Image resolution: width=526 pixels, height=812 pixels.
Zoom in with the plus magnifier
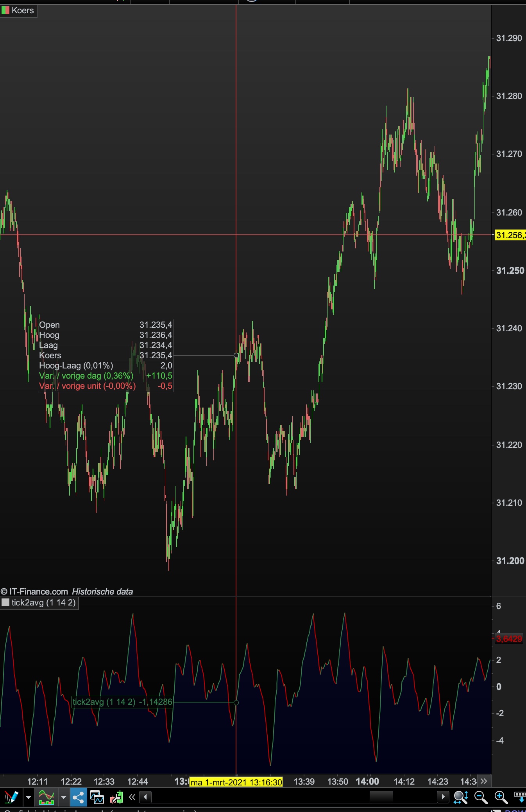[x=501, y=797]
